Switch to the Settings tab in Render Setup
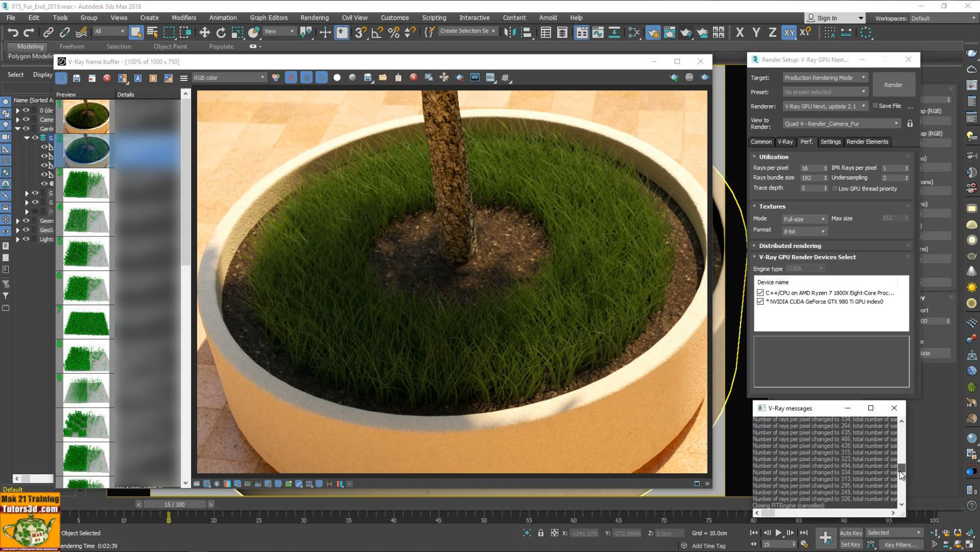This screenshot has height=552, width=980. pyautogui.click(x=830, y=142)
